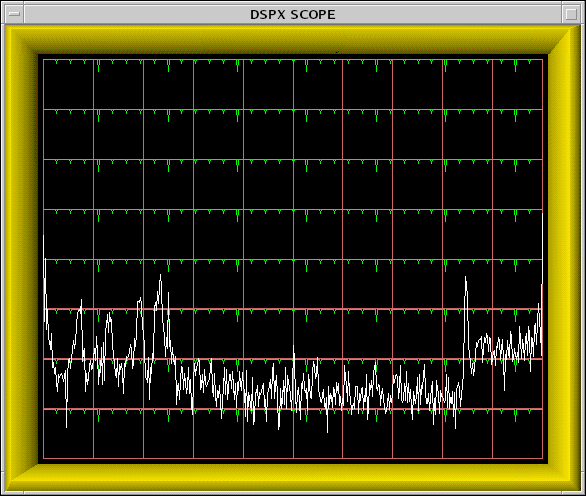
Task: Click the deepest downward dip in the middle noise floor
Action: (x=327, y=430)
